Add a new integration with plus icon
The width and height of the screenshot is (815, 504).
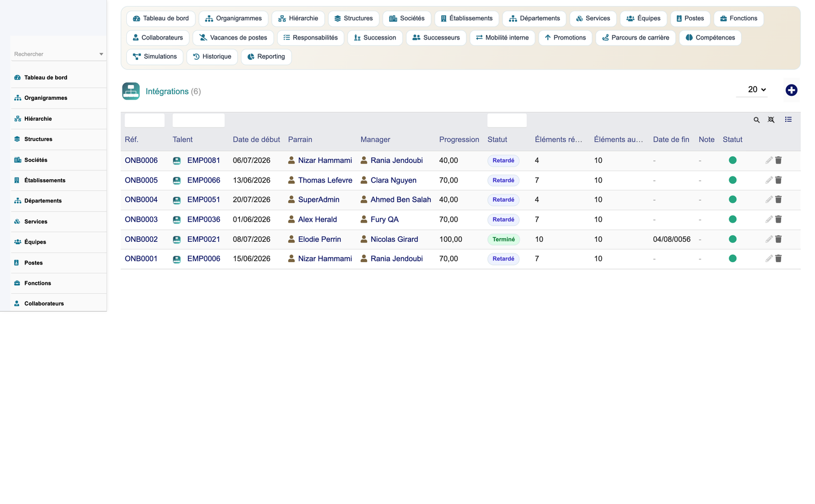coord(791,90)
